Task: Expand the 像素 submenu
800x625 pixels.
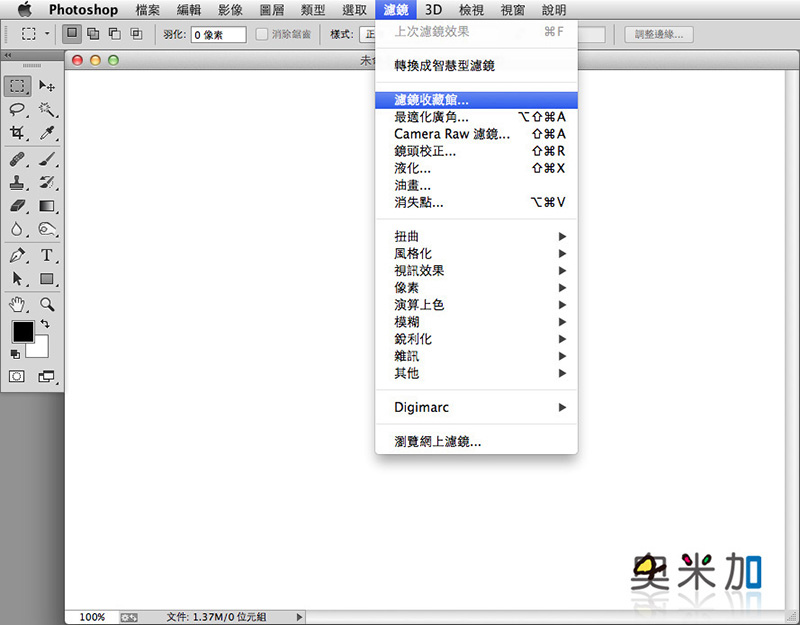Action: 477,288
